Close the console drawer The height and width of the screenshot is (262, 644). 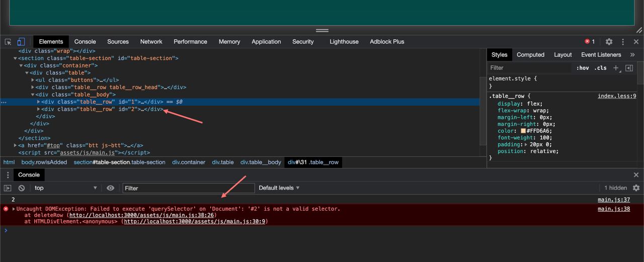[x=636, y=175]
